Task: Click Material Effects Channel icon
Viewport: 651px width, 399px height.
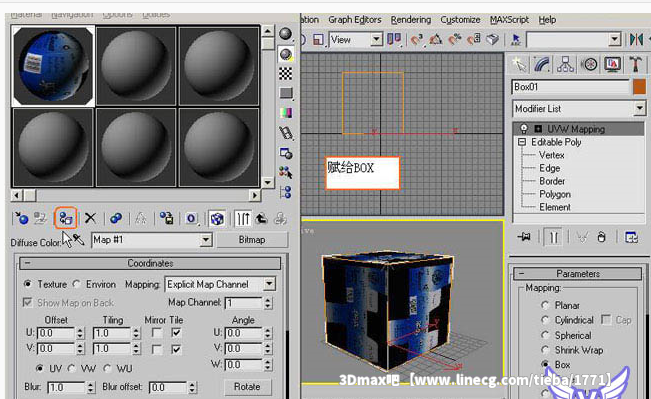Action: click(191, 218)
